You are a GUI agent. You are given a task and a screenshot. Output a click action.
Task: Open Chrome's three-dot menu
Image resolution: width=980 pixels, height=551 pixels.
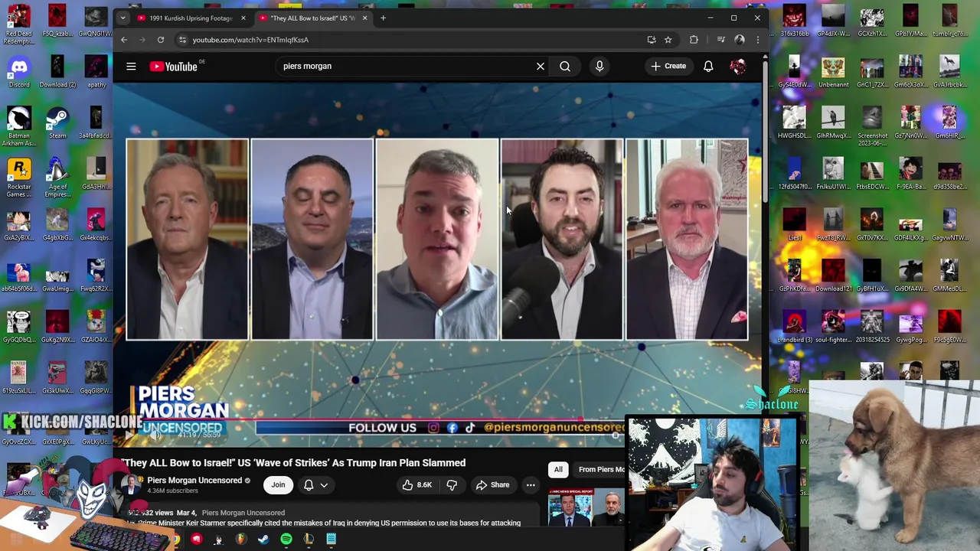click(757, 40)
